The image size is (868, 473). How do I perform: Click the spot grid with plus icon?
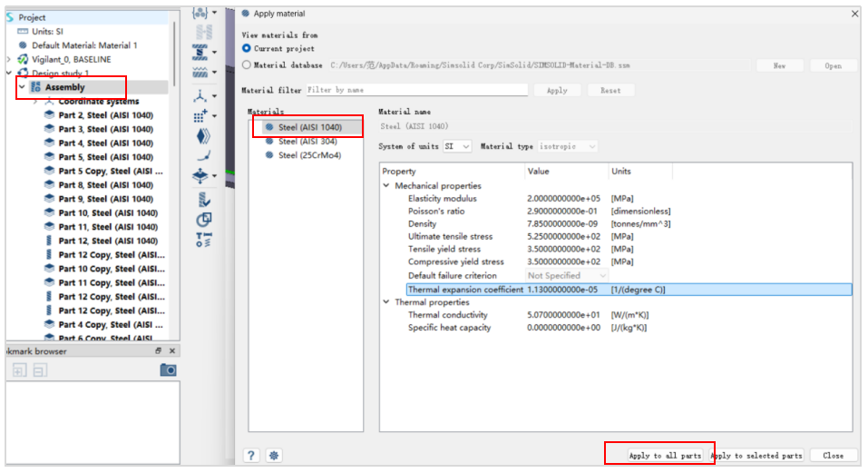pyautogui.click(x=200, y=116)
